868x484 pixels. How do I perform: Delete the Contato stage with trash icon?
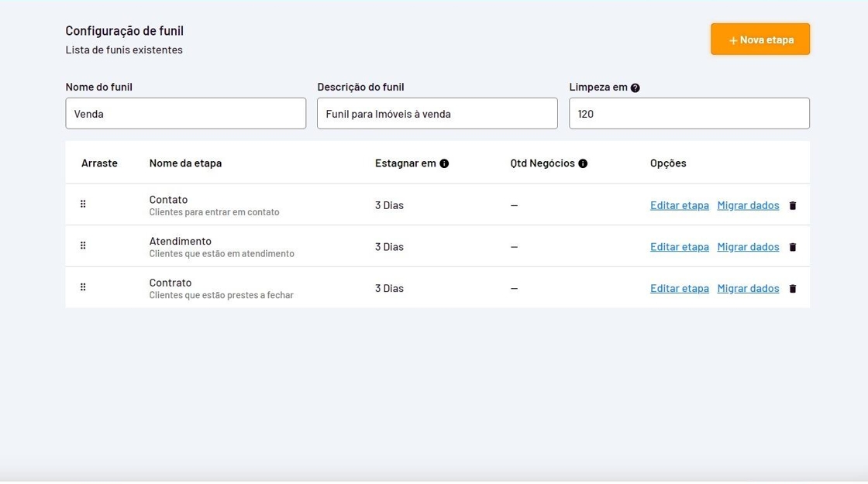[792, 206]
